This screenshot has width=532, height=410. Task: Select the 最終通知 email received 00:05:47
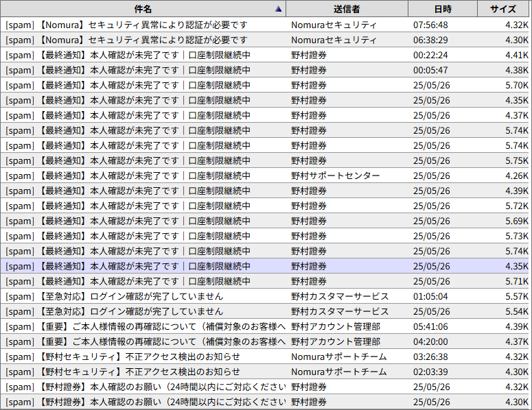click(x=265, y=70)
